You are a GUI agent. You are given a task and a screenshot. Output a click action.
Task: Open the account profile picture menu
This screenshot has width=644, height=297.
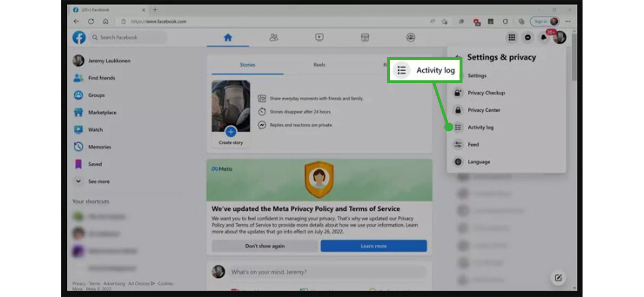click(x=559, y=37)
